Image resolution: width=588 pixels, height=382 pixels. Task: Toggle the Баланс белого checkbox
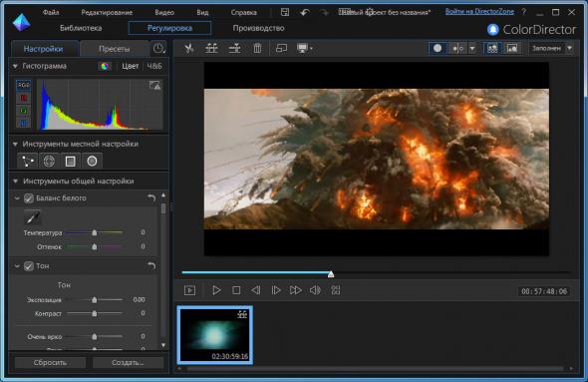[29, 198]
